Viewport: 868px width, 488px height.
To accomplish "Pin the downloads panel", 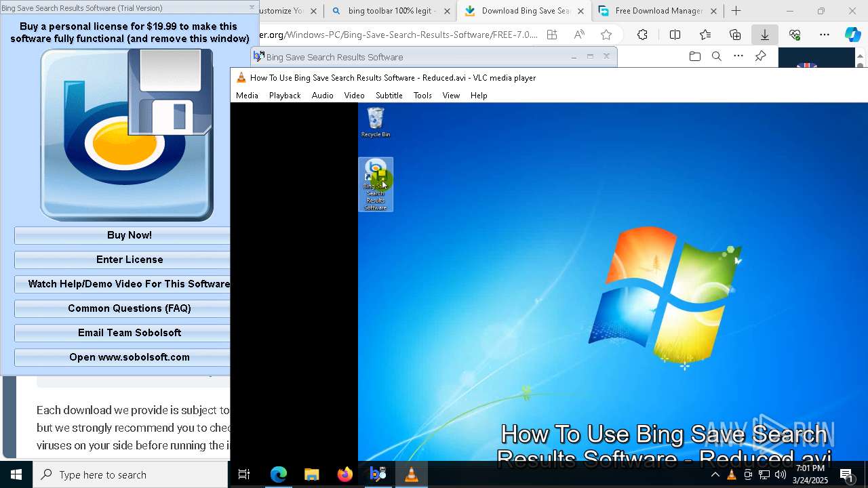I will (760, 57).
